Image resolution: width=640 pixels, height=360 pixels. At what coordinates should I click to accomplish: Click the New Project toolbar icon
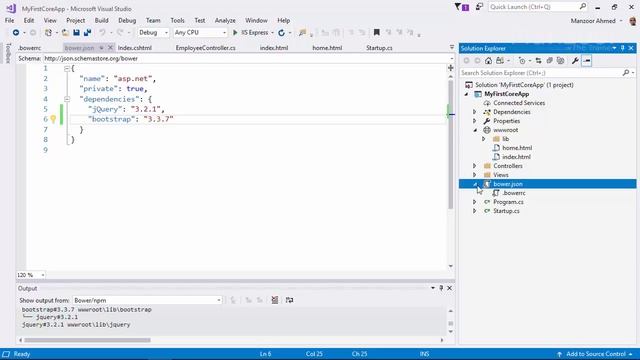click(48, 33)
